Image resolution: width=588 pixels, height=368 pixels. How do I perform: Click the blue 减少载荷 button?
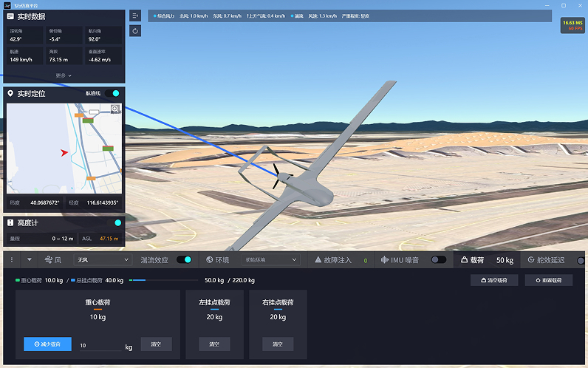pyautogui.click(x=47, y=344)
